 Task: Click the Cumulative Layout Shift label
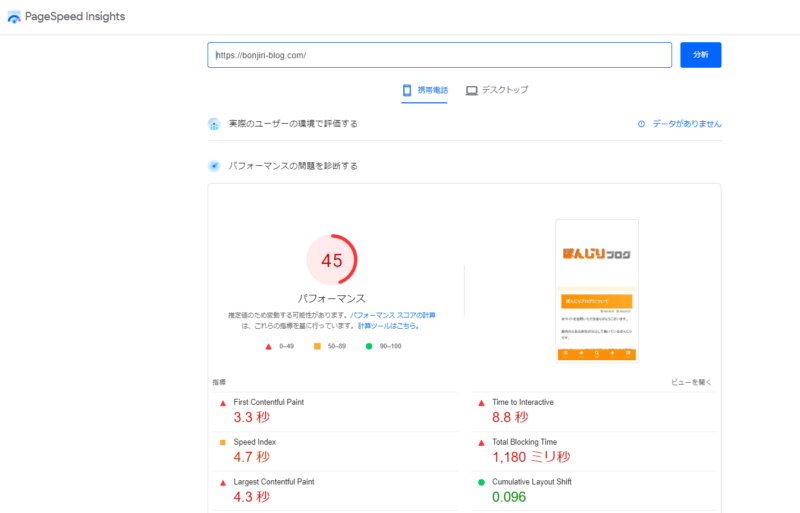point(532,482)
